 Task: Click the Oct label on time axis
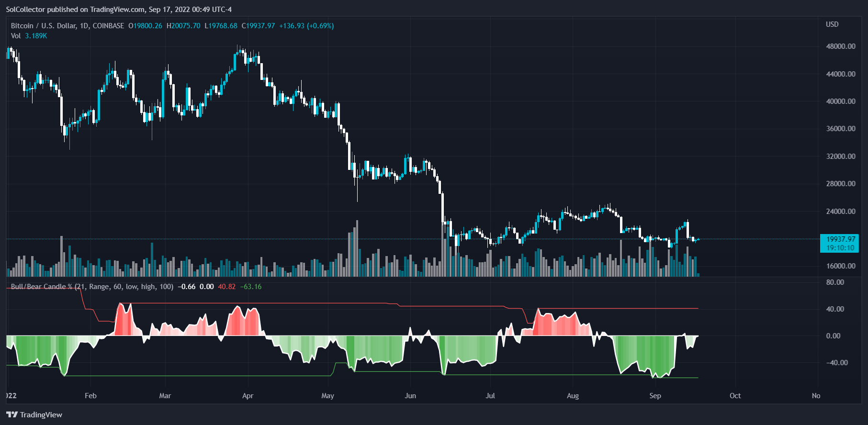735,396
